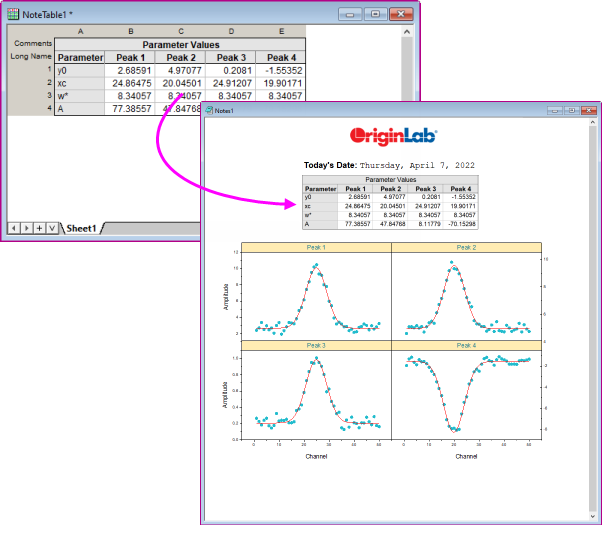Click cell y0 Peak 1 value 2.68591

[x=130, y=70]
